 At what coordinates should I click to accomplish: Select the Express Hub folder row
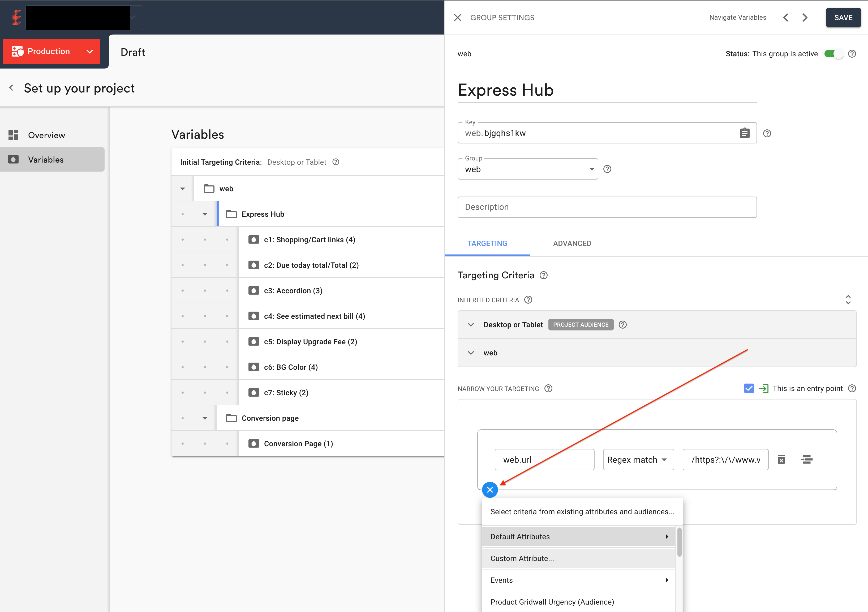331,214
